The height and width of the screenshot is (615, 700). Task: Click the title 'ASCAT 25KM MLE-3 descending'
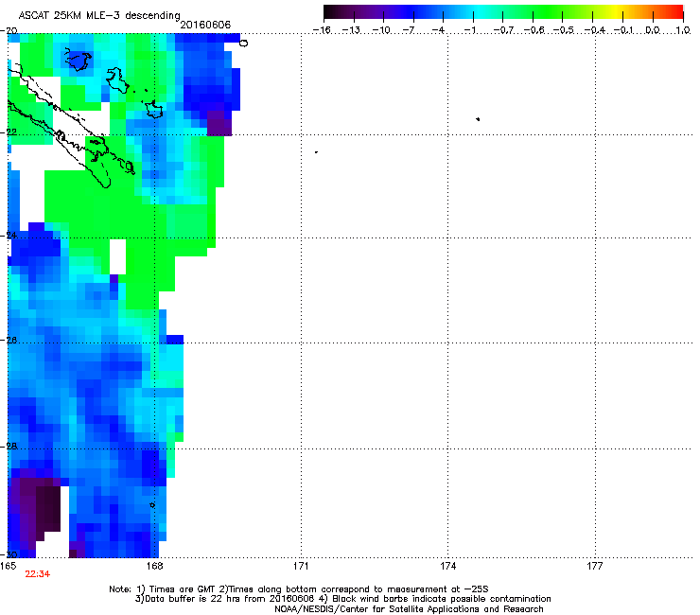coord(99,15)
